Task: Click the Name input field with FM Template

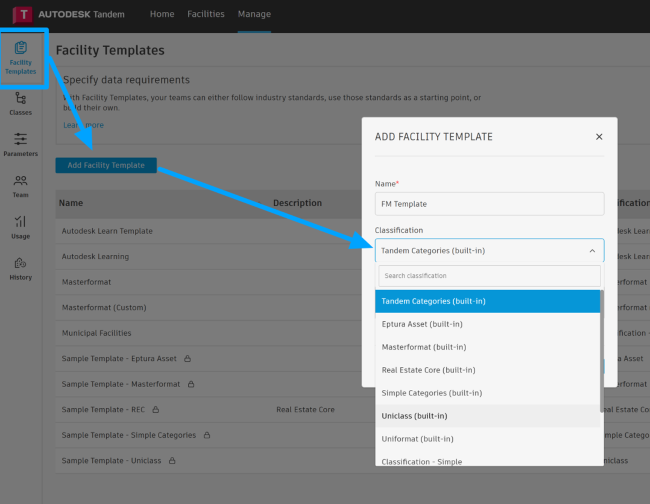Action: 490,204
